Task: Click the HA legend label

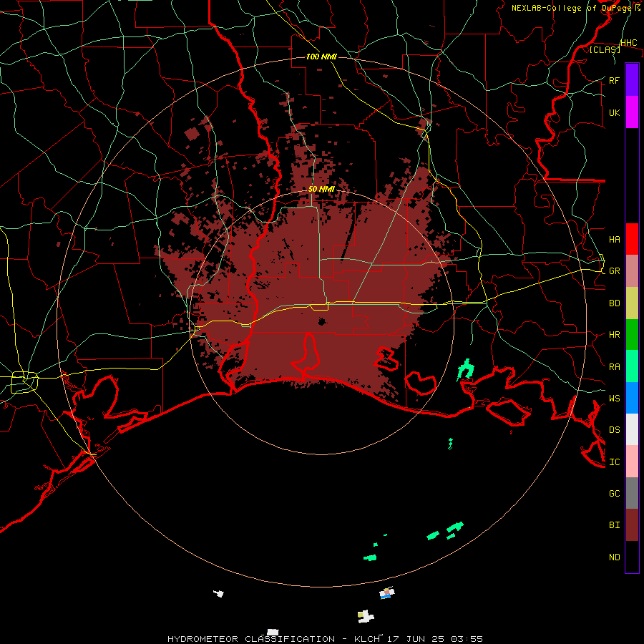Action: pyautogui.click(x=614, y=239)
